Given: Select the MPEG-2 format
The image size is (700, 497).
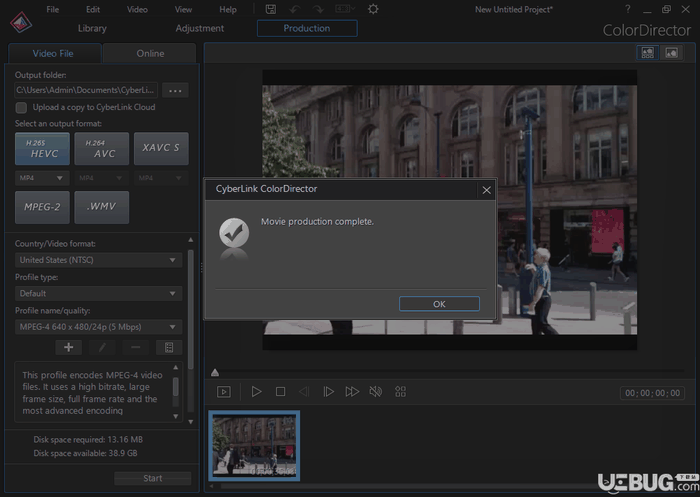Looking at the screenshot, I should point(42,207).
